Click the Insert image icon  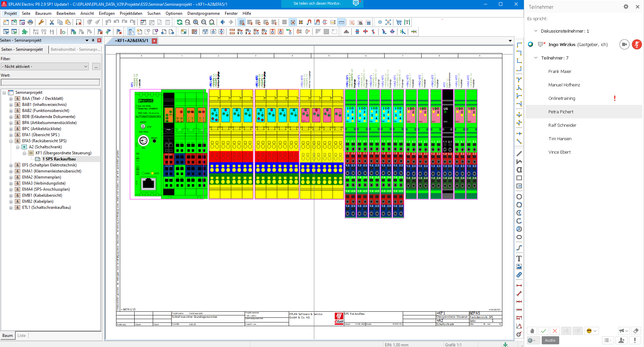tap(519, 266)
